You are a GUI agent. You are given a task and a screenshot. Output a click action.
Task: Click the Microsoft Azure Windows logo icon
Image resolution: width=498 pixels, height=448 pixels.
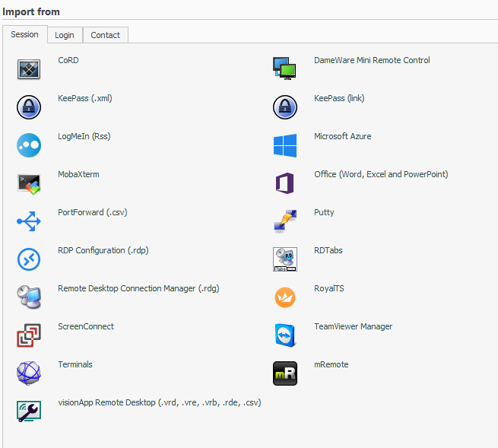pos(284,145)
